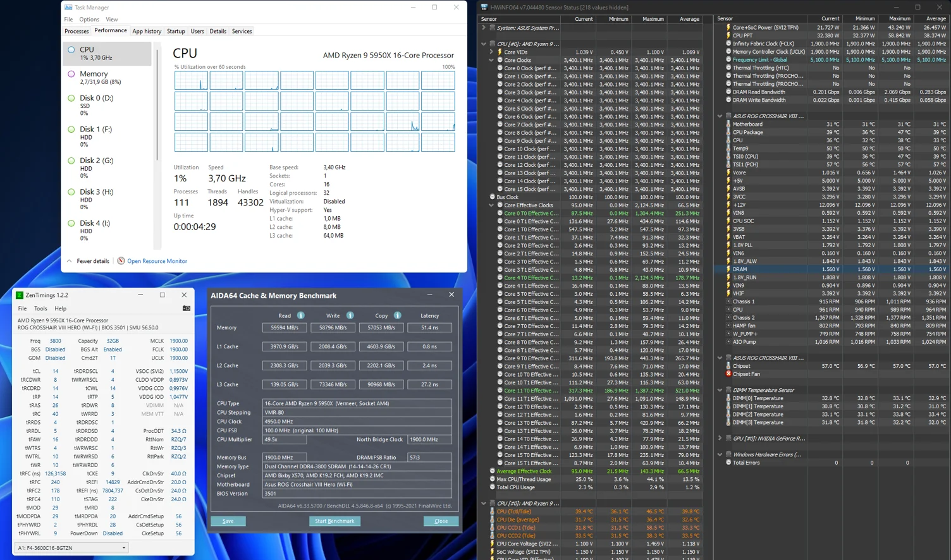
Task: Click the red X Chipset Fan icon
Action: (728, 374)
